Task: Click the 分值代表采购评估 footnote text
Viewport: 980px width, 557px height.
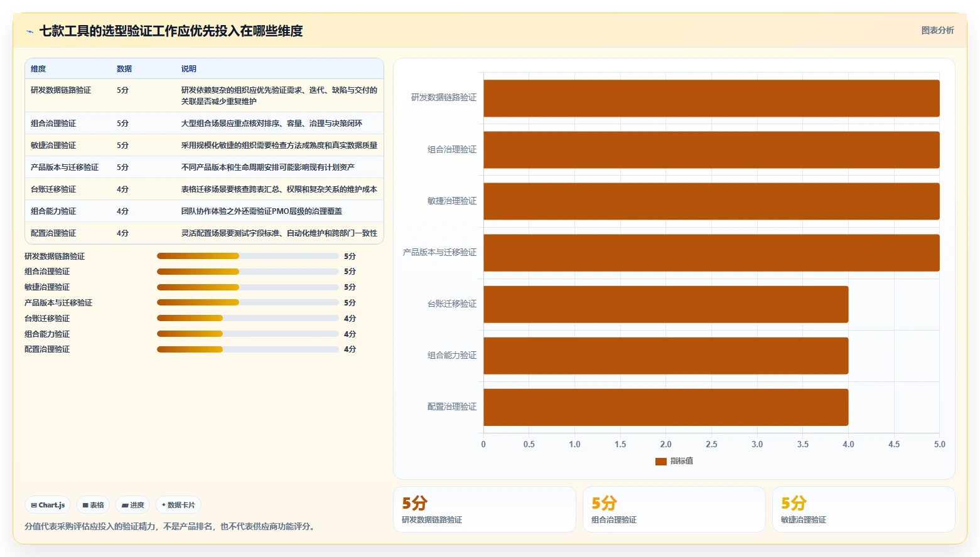Action: (170, 526)
